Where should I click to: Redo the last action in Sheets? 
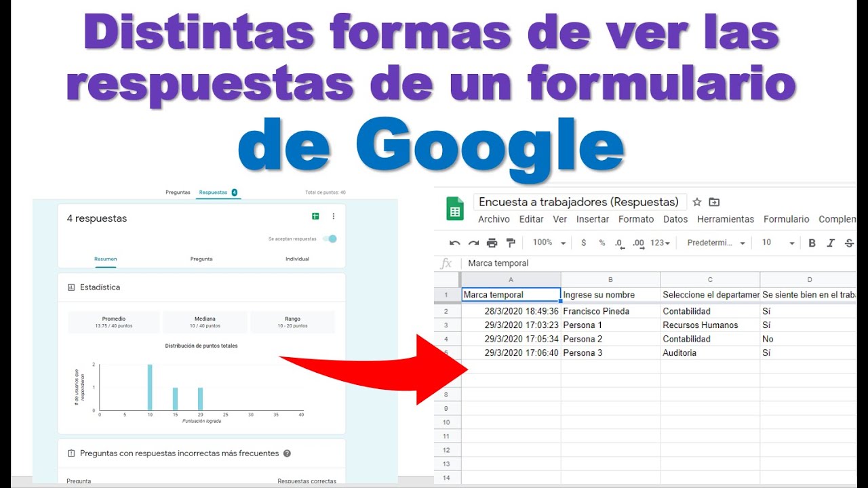click(x=473, y=243)
